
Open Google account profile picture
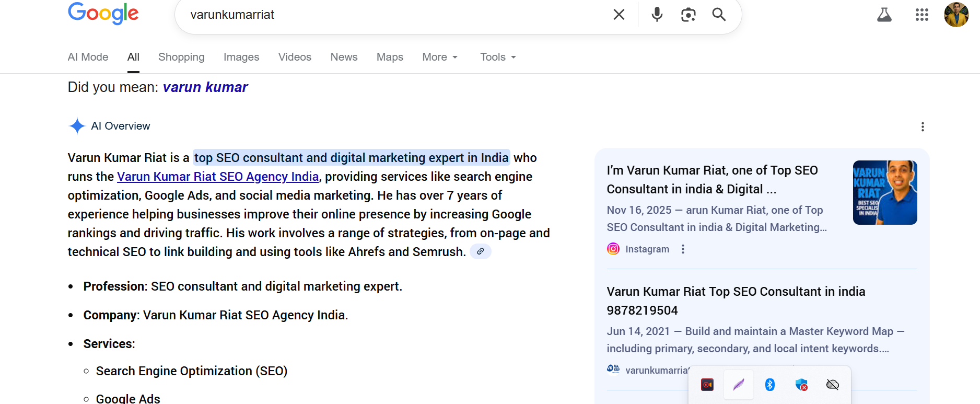956,15
